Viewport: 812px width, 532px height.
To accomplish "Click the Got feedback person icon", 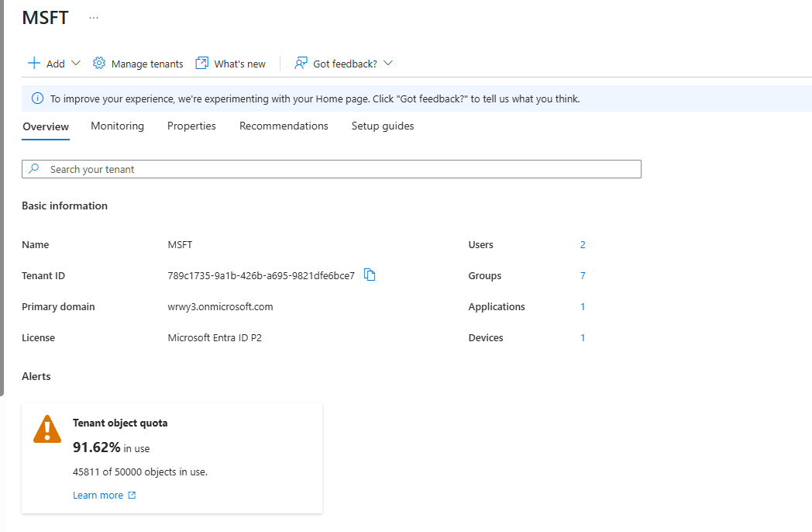I will [301, 64].
